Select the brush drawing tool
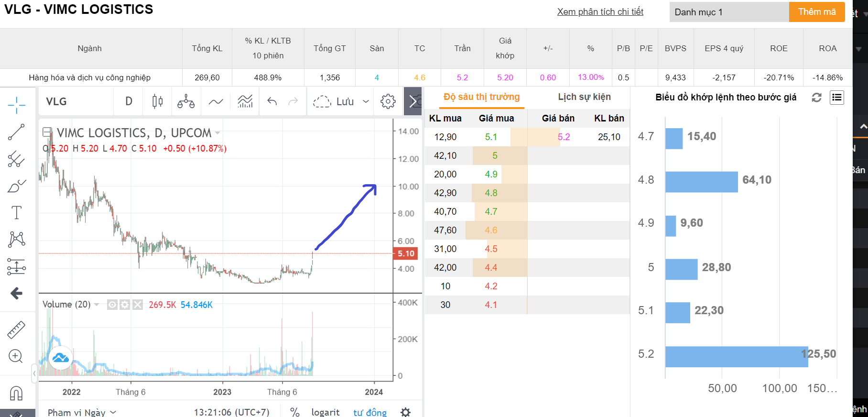868x417 pixels. [16, 186]
